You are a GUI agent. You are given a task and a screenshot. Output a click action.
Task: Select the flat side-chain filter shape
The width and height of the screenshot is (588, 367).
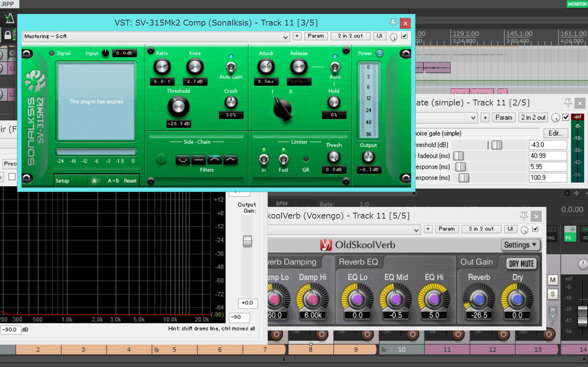pos(199,160)
